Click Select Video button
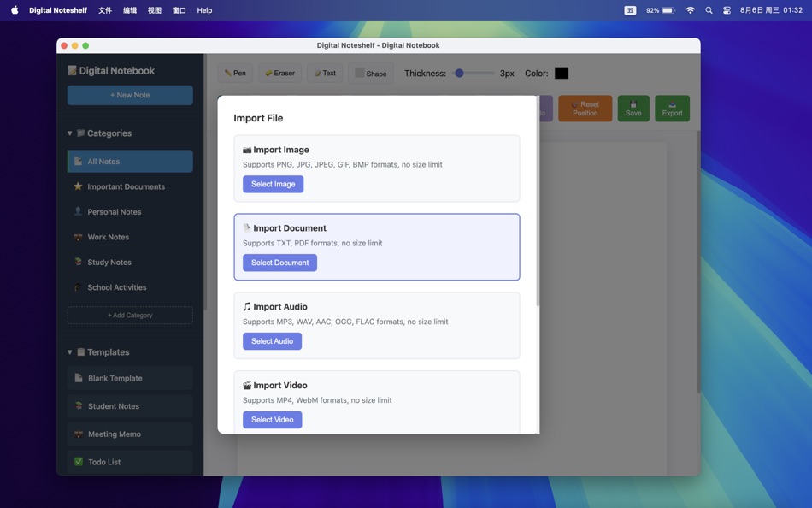Viewport: 812px width, 508px height. (x=273, y=420)
